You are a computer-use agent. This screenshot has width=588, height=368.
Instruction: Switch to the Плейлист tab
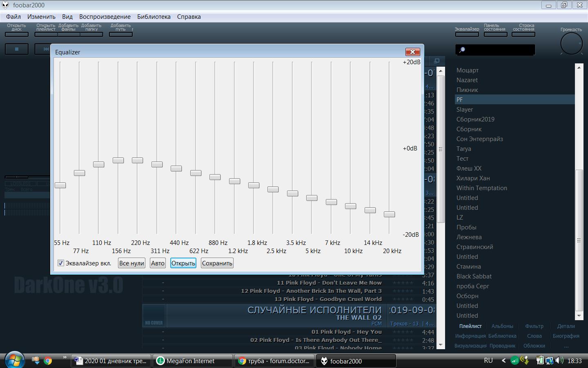pos(470,326)
